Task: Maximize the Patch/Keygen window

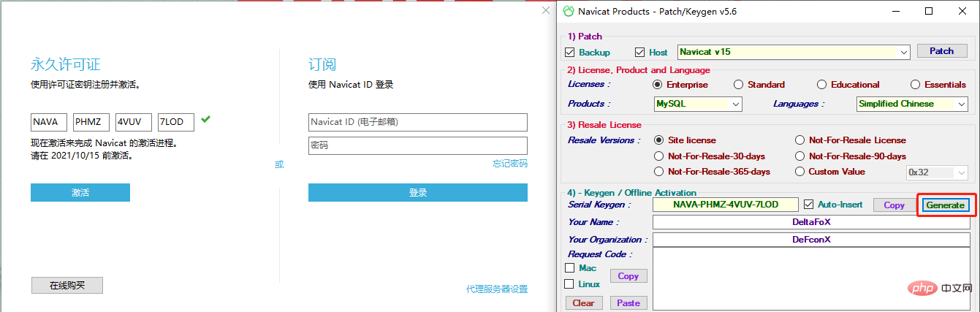Action: pos(929,11)
